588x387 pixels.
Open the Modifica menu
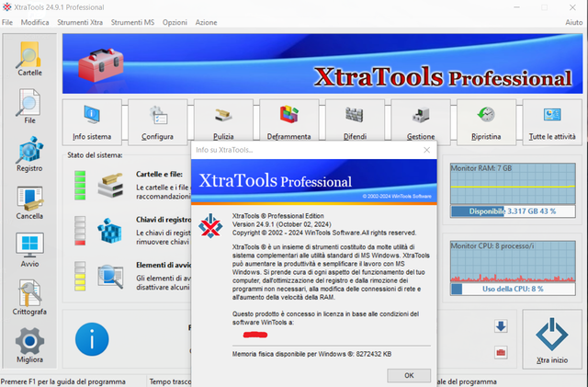[35, 23]
